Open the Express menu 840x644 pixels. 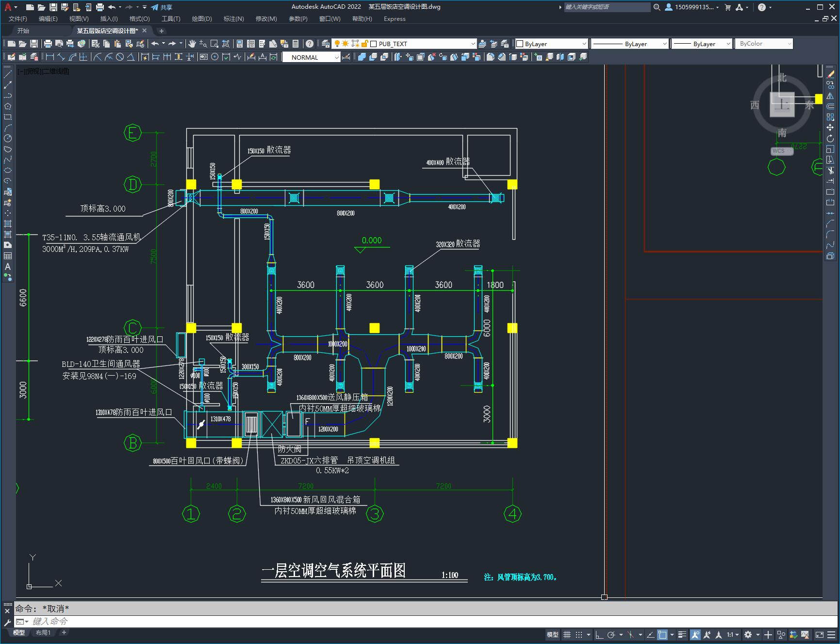coord(395,19)
